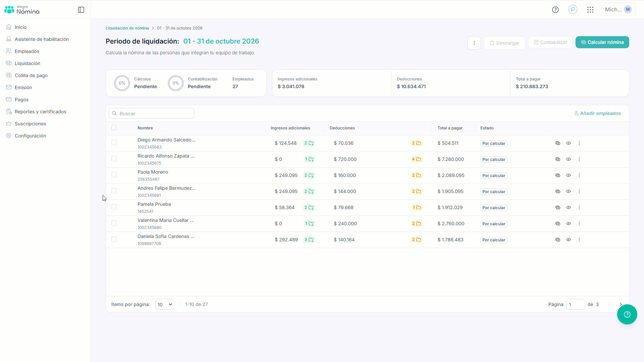644x362 pixels.
Task: Click the Descargar button
Action: point(504,43)
